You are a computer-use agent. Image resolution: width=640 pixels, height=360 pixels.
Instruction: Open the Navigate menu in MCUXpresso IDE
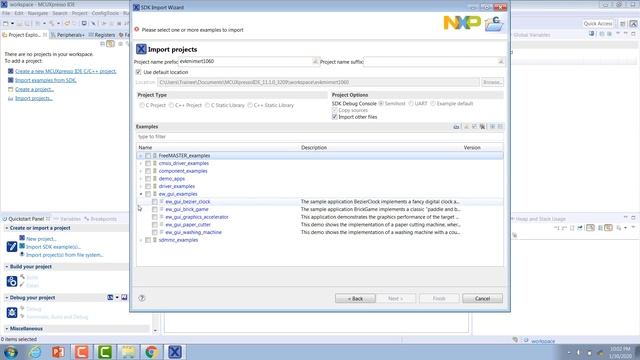point(38,13)
